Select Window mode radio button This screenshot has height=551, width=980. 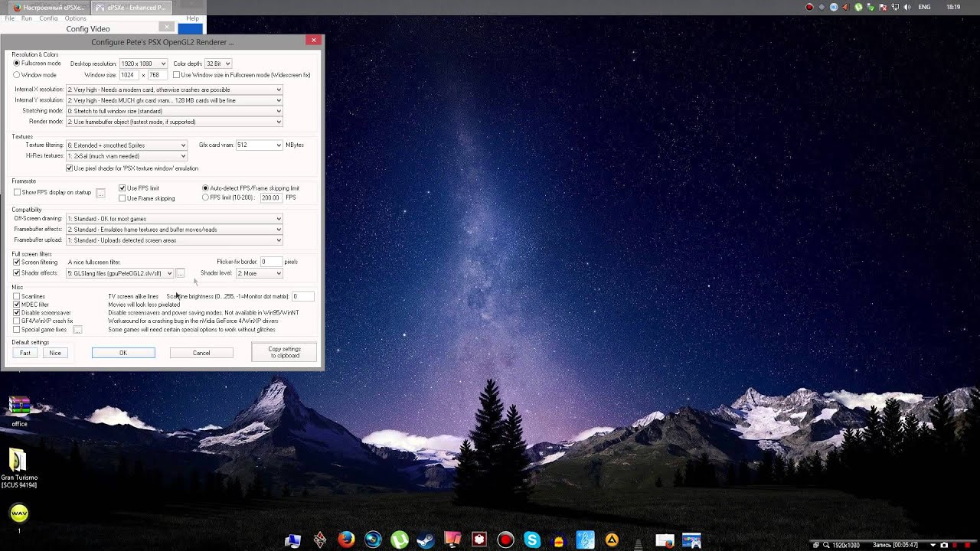[x=17, y=75]
